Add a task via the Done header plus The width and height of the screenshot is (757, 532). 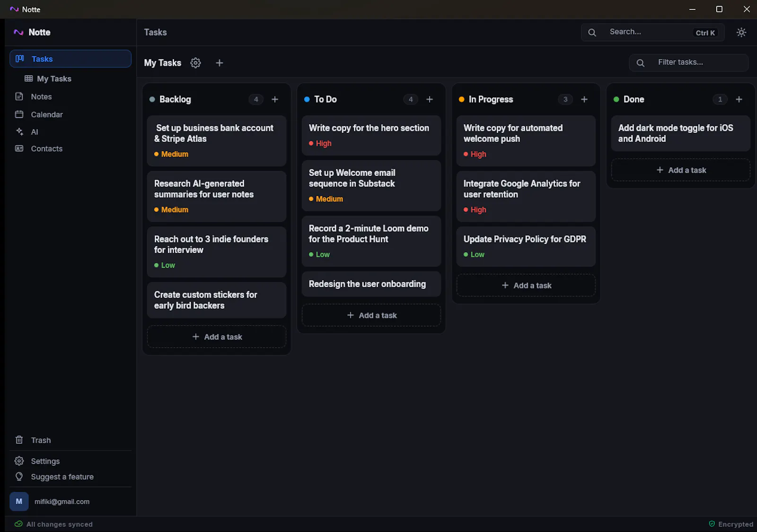pos(739,99)
